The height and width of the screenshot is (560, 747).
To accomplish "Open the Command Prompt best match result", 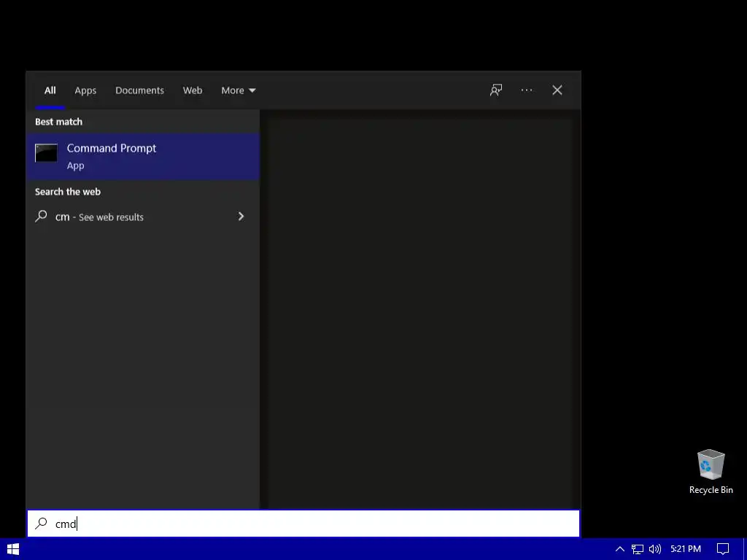I will pyautogui.click(x=143, y=157).
